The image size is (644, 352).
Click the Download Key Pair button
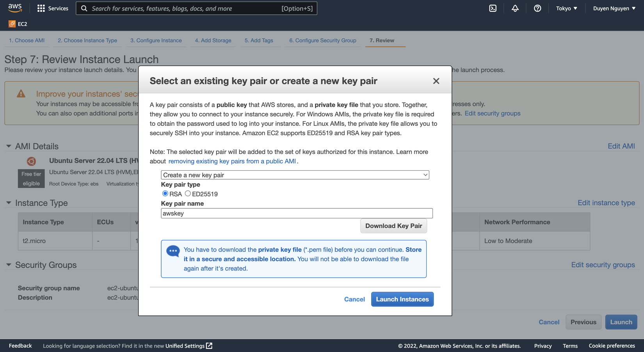click(393, 226)
